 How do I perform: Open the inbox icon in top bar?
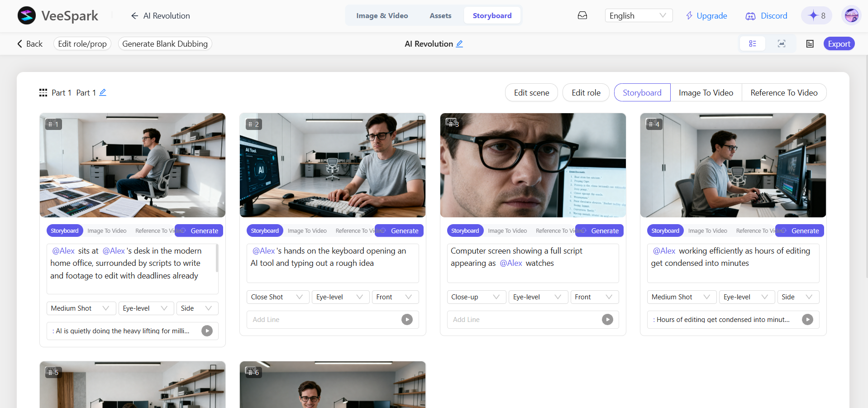pyautogui.click(x=582, y=15)
